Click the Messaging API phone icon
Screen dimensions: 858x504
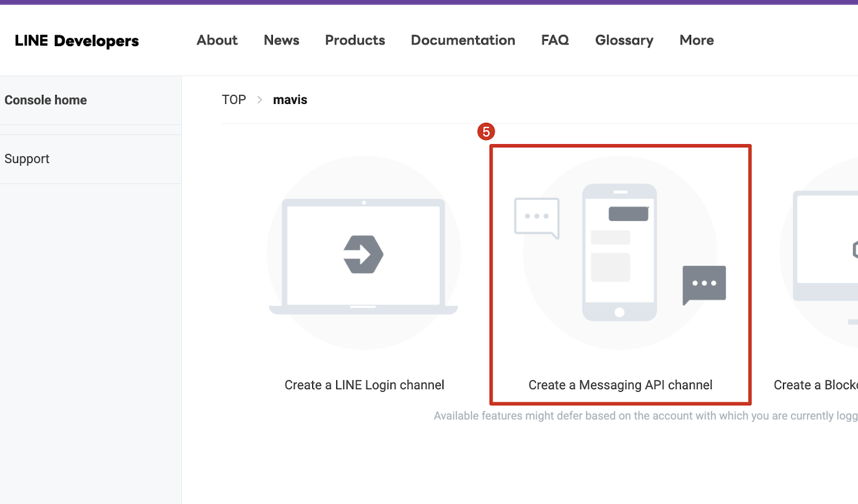[620, 253]
